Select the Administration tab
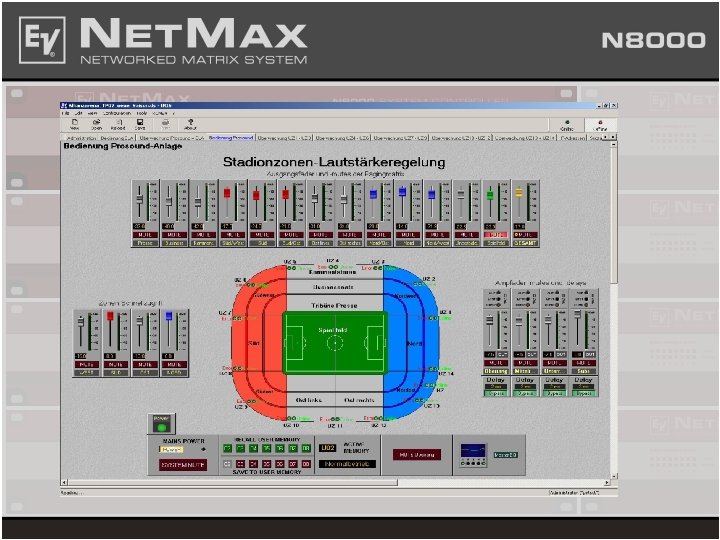The image size is (720, 540). pos(80,138)
